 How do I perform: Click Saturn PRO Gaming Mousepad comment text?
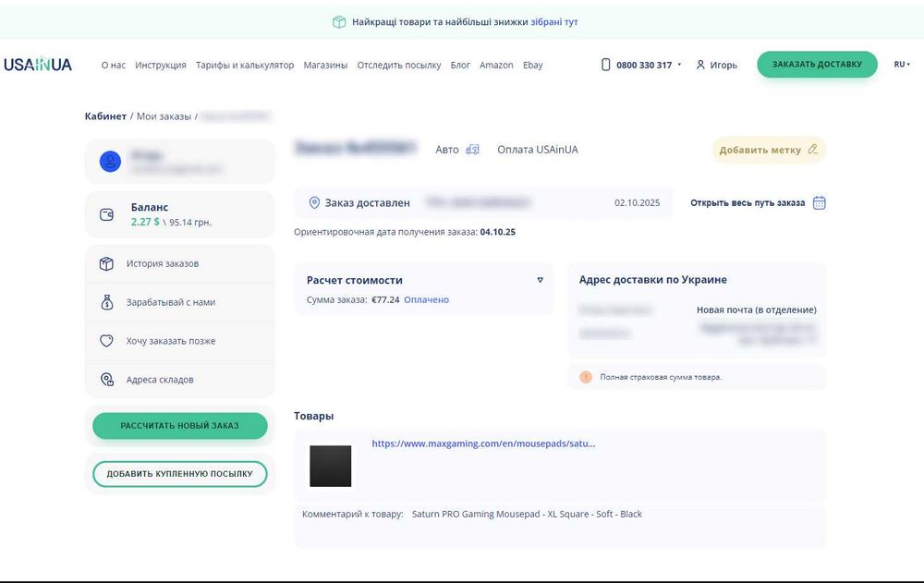527,514
